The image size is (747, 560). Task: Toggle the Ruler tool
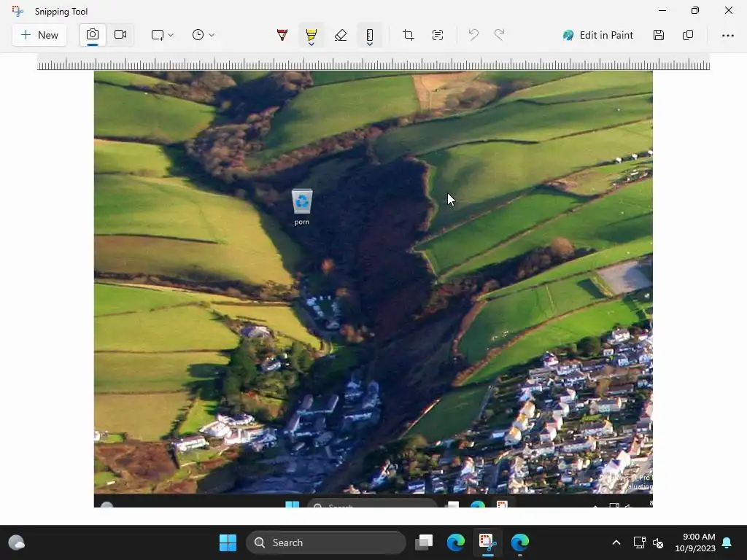click(370, 34)
